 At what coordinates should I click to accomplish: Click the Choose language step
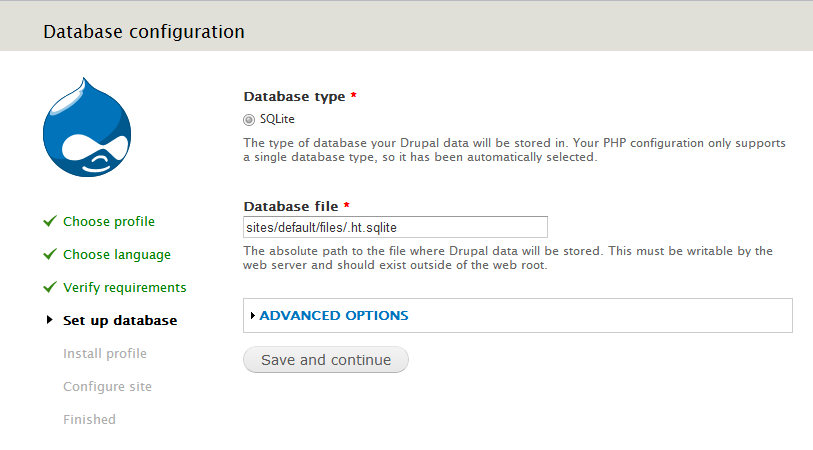117,255
